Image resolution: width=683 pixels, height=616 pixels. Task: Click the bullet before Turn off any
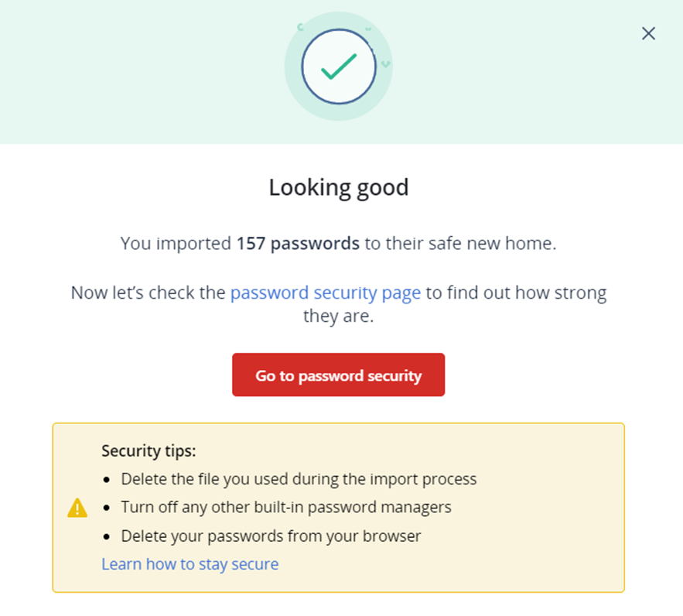pos(107,508)
